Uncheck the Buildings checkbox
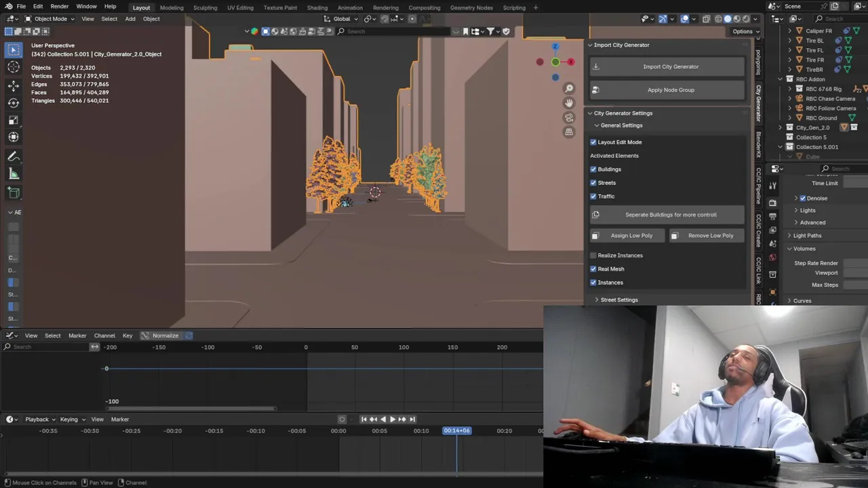This screenshot has height=488, width=868. point(593,169)
